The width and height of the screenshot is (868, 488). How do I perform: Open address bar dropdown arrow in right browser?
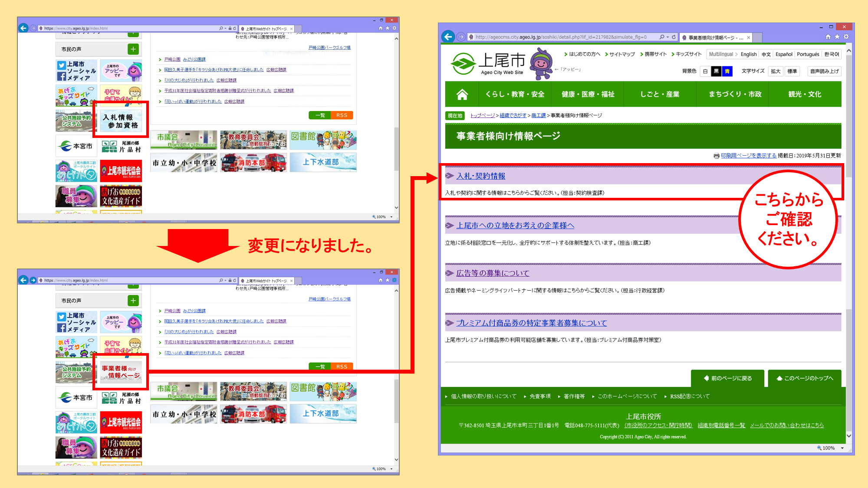668,37
